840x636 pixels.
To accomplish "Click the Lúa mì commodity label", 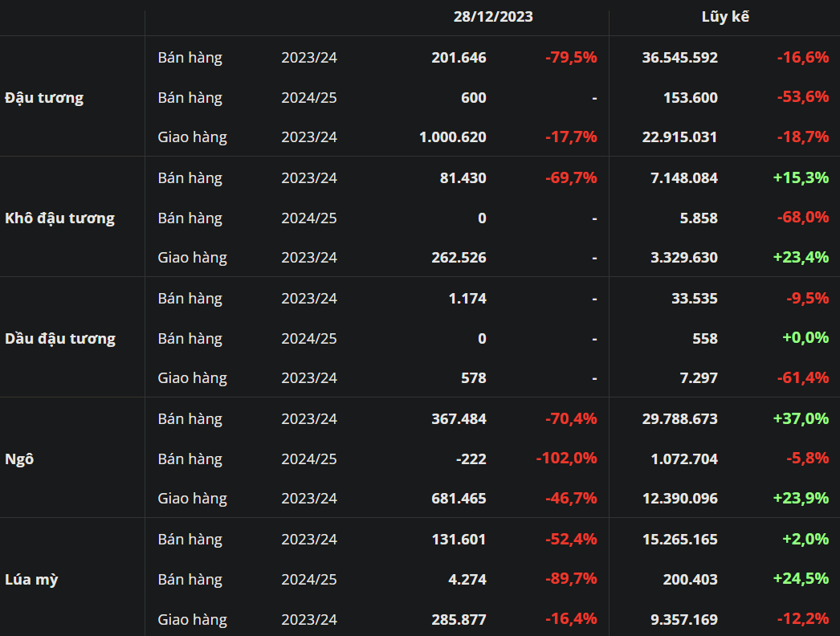I will point(31,580).
